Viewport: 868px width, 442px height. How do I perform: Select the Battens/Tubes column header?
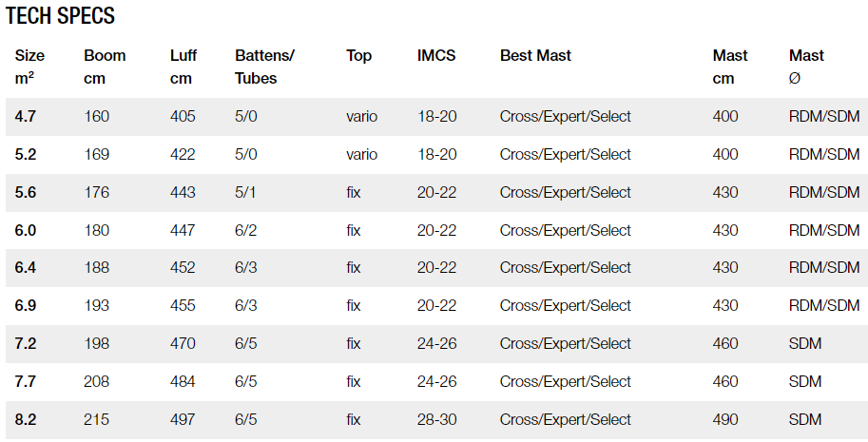264,67
